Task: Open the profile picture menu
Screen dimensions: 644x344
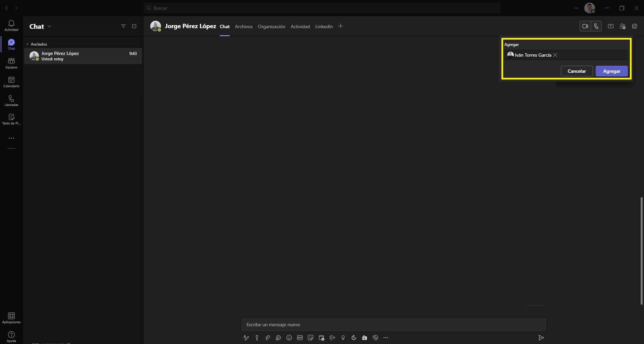Action: [x=590, y=8]
